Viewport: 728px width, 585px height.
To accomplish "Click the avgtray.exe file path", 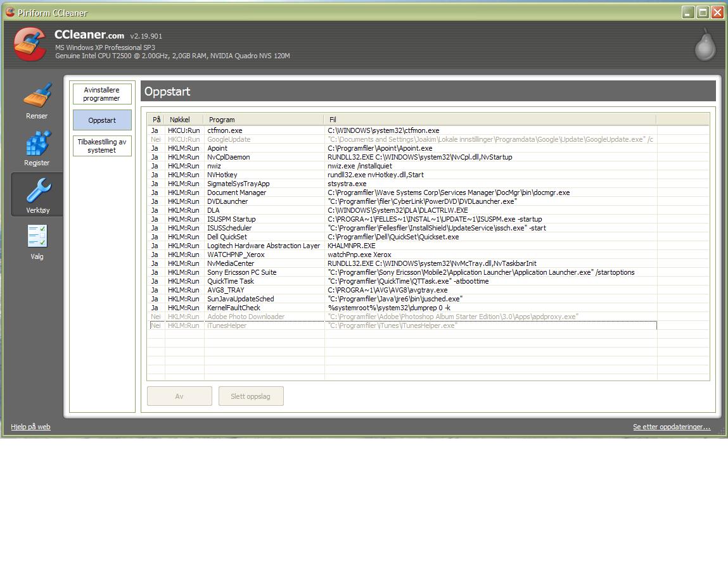I will (x=388, y=290).
